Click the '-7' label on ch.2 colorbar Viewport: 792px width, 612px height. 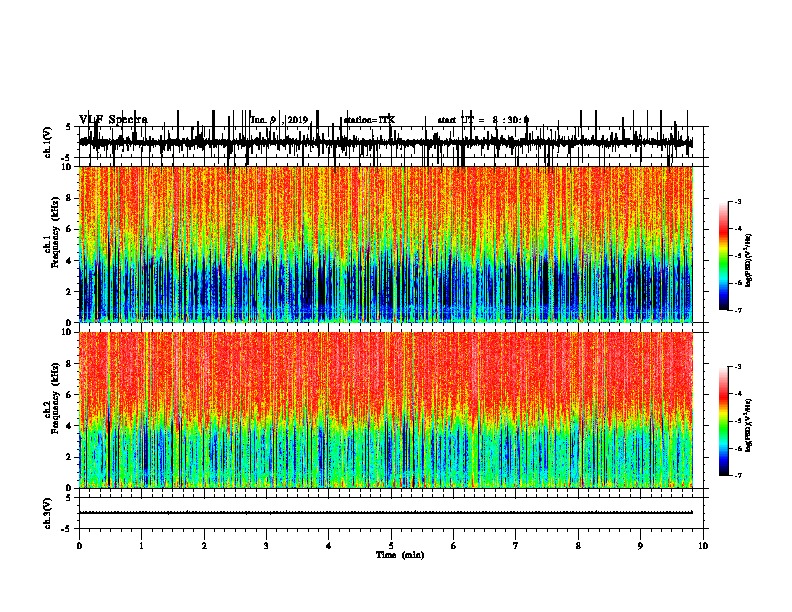[x=737, y=476]
